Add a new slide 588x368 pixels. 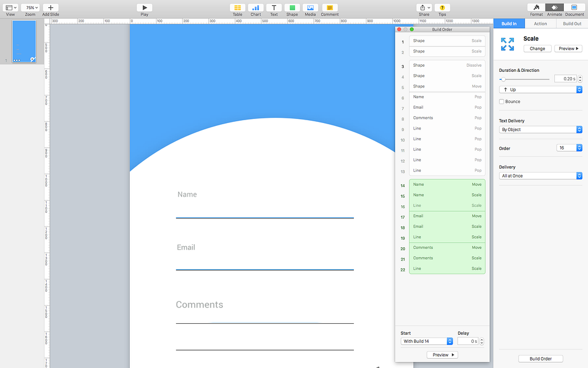point(51,7)
